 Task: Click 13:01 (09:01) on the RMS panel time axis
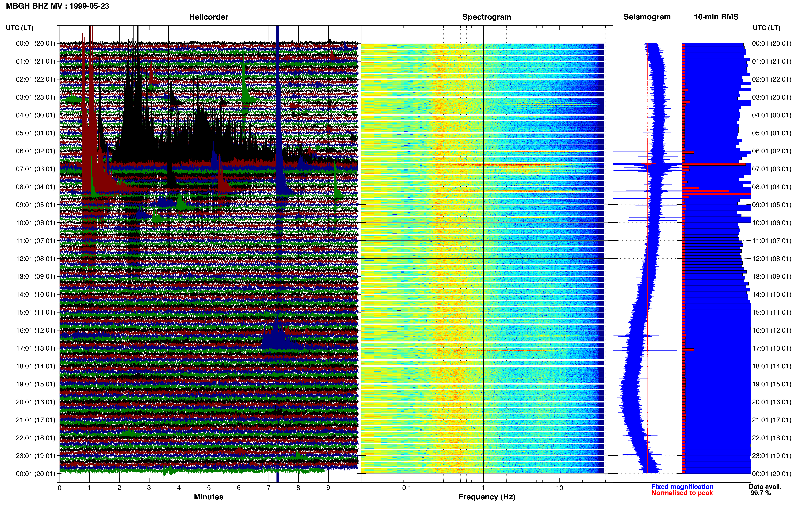772,277
